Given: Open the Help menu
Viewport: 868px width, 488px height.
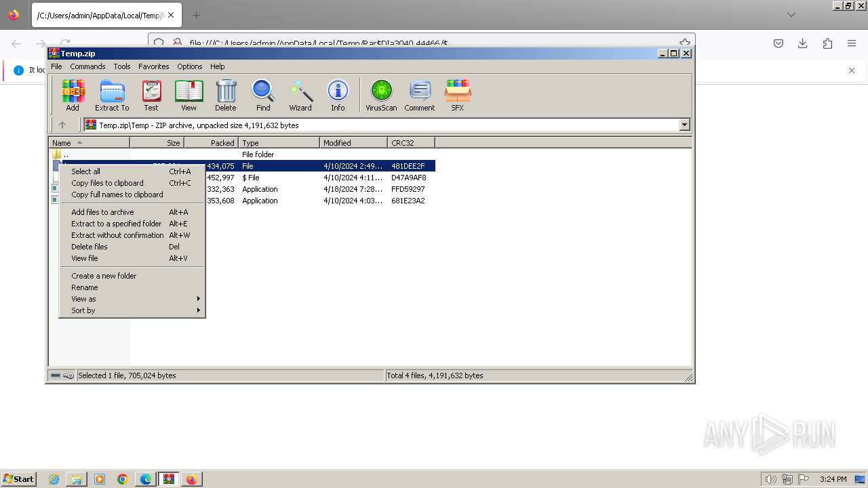Looking at the screenshot, I should (x=218, y=66).
